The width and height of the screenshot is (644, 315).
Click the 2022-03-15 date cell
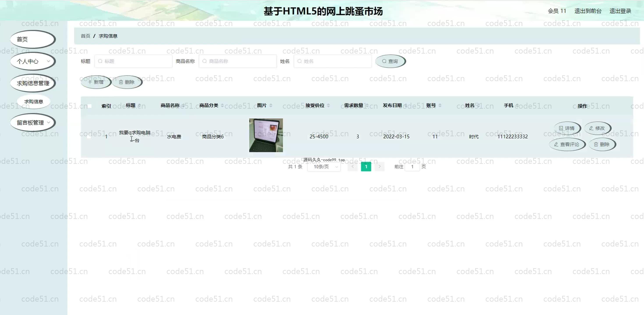[396, 137]
